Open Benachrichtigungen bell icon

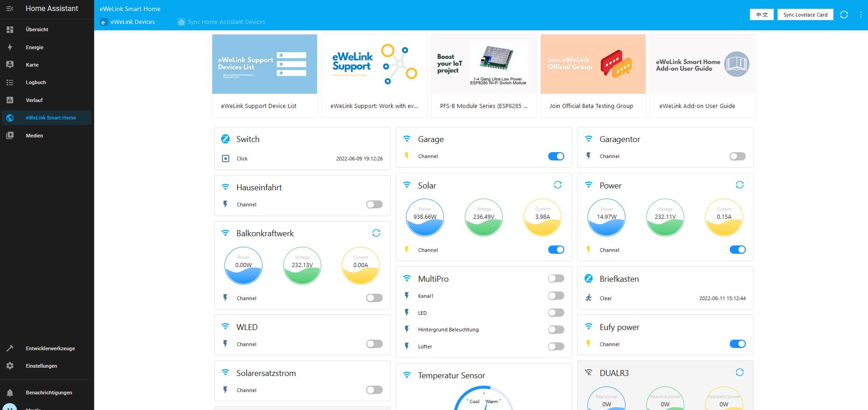point(10,393)
